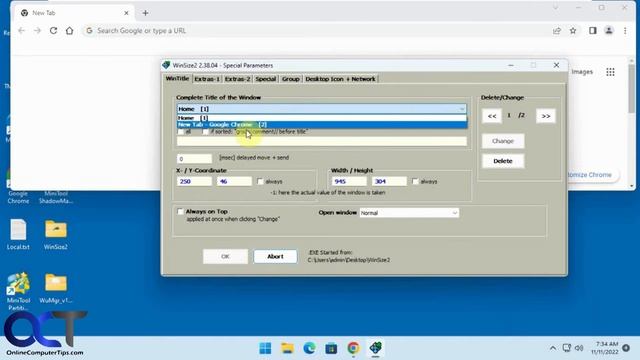Open new tab with plus button
The width and height of the screenshot is (640, 360).
pyautogui.click(x=145, y=13)
